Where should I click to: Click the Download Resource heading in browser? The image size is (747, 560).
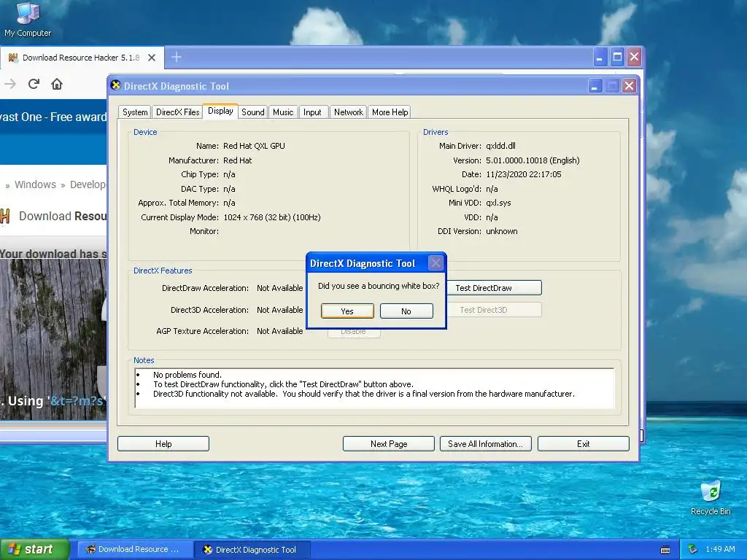pos(63,216)
